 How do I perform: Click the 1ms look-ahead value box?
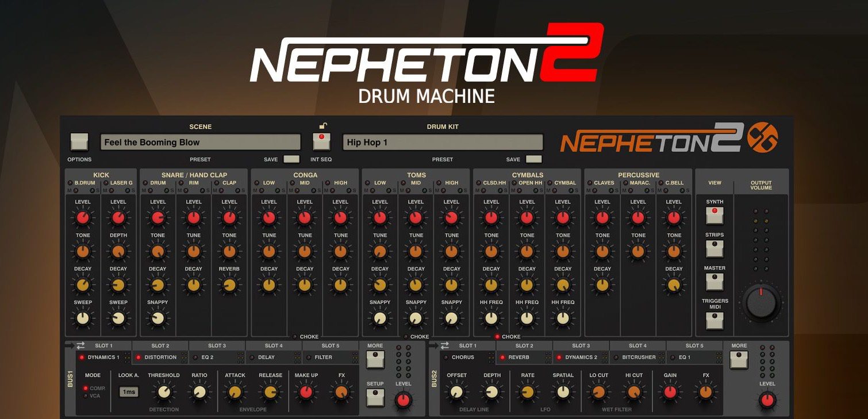pyautogui.click(x=129, y=392)
